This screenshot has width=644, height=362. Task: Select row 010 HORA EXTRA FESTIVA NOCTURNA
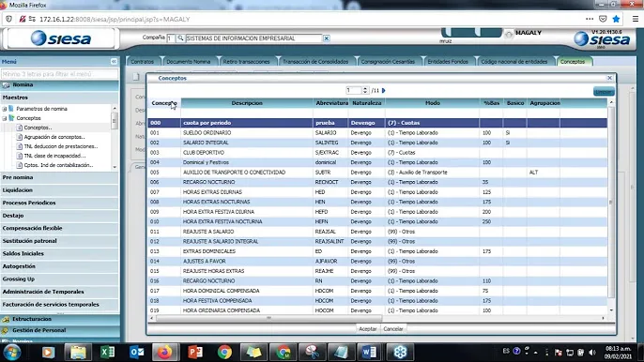tap(377, 221)
